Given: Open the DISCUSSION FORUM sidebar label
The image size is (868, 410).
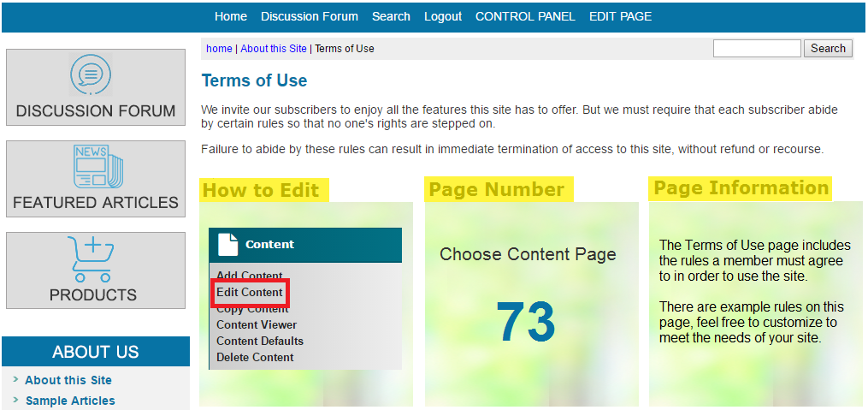Looking at the screenshot, I should (x=96, y=110).
